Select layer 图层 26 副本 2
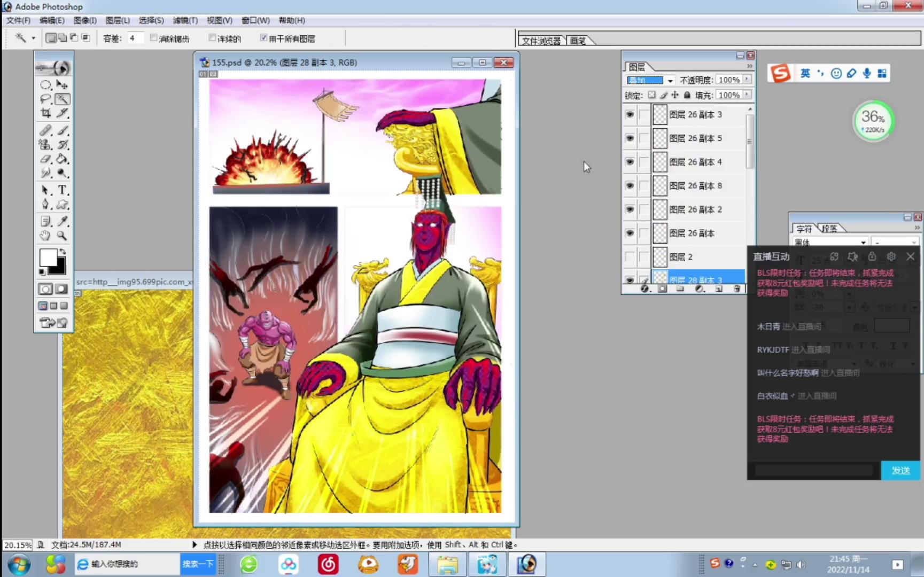This screenshot has height=577, width=924. tap(697, 209)
